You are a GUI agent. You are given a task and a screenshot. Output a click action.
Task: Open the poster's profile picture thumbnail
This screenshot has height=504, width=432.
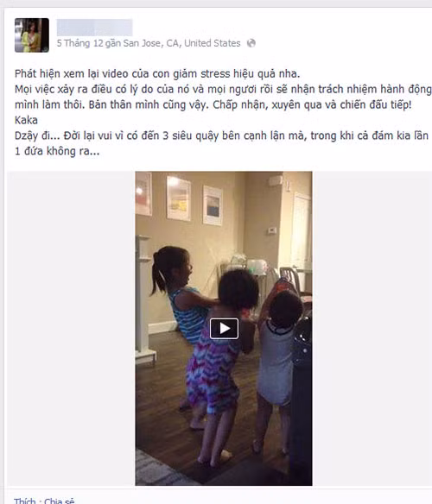click(x=32, y=35)
